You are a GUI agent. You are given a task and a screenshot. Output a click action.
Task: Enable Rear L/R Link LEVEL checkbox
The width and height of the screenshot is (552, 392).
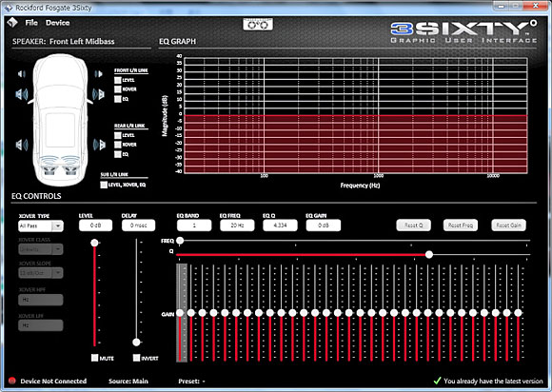coord(118,135)
